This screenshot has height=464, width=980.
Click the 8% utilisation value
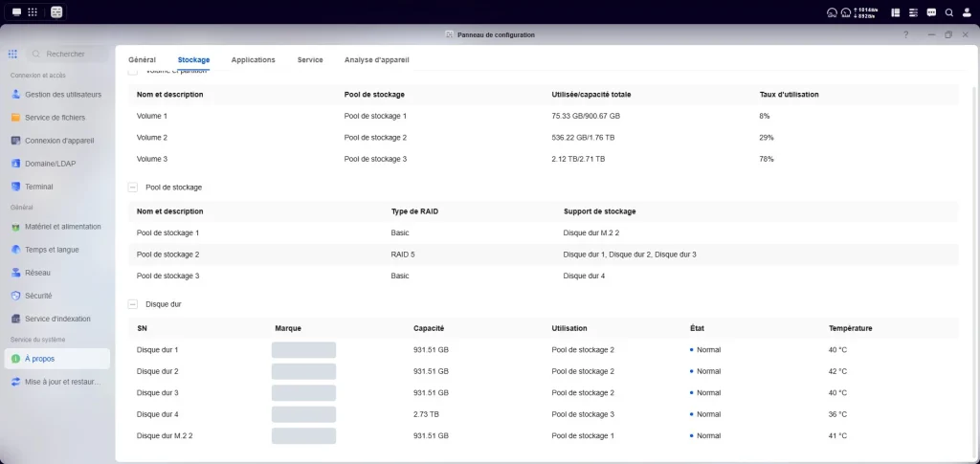[765, 116]
